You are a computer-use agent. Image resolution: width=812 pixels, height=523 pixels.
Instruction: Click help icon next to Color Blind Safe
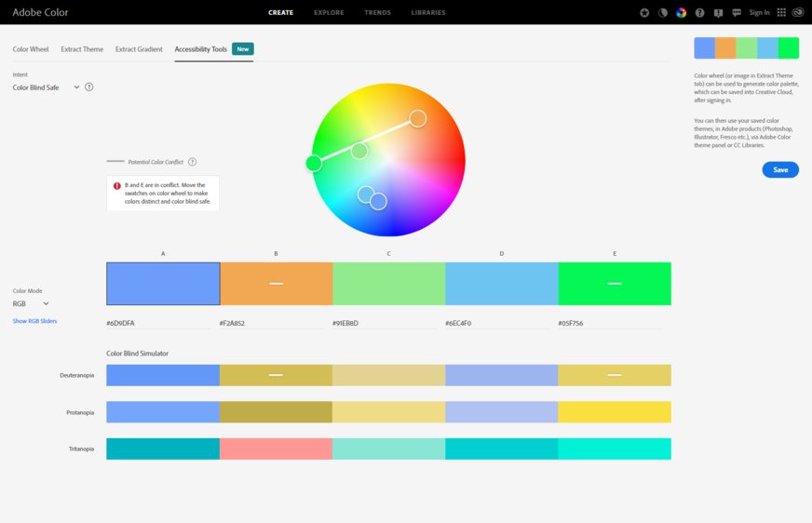pyautogui.click(x=89, y=87)
